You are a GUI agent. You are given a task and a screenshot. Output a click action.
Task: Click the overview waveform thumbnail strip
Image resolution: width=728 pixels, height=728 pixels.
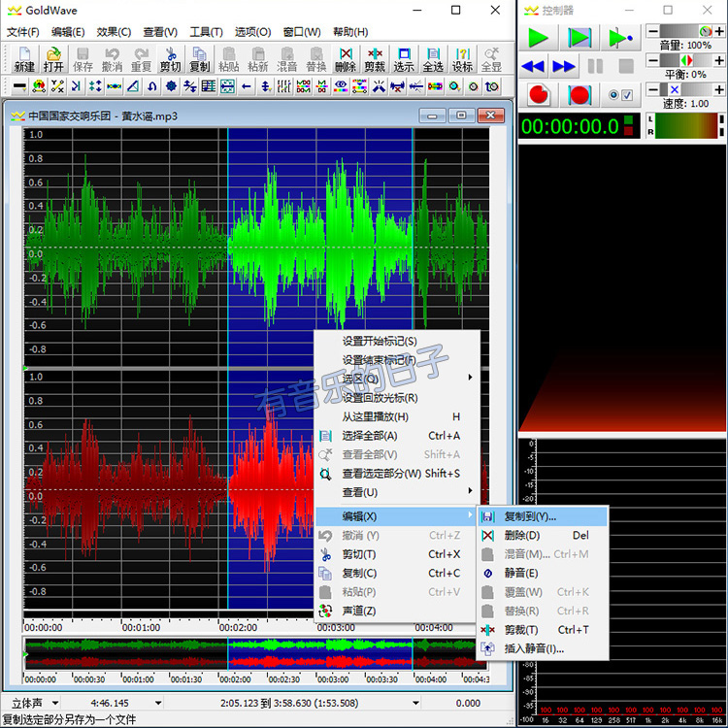click(256, 653)
